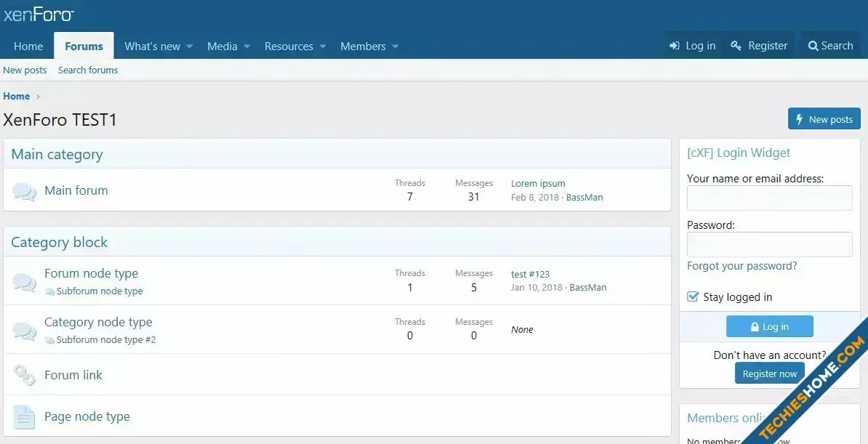
Task: Open the What's new tab
Action: (152, 47)
